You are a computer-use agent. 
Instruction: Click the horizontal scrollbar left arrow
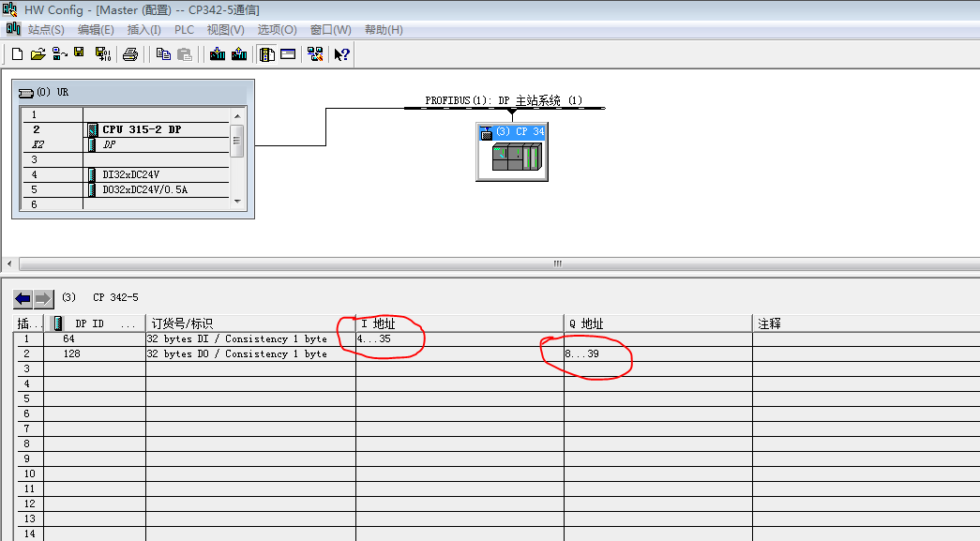click(x=9, y=264)
